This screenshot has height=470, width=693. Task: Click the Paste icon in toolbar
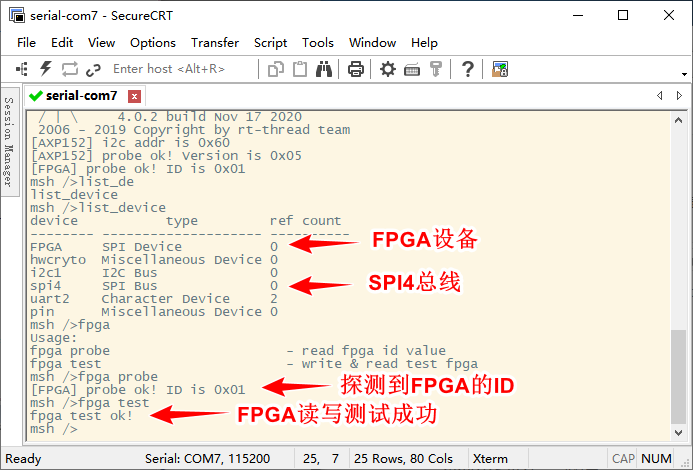300,69
